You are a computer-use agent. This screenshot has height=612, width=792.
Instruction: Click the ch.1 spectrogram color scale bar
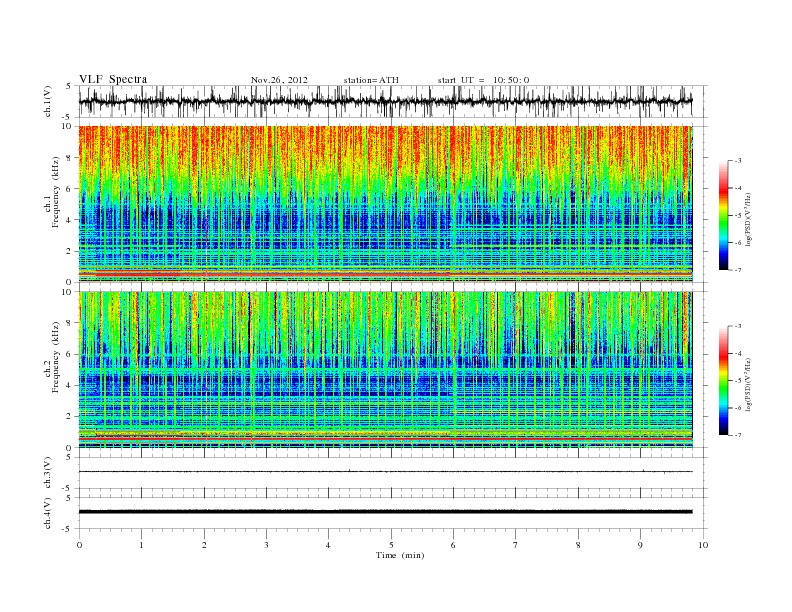click(723, 215)
